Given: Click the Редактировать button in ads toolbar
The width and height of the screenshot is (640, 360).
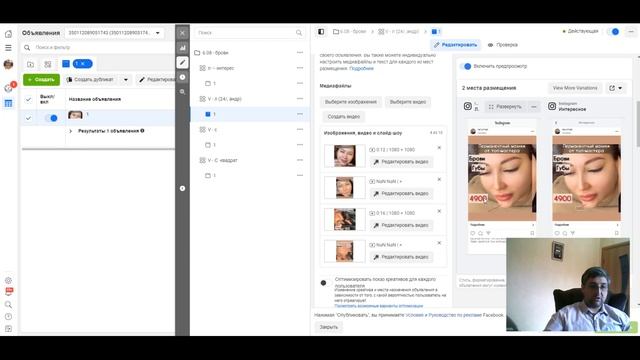Looking at the screenshot, I should click(x=156, y=80).
